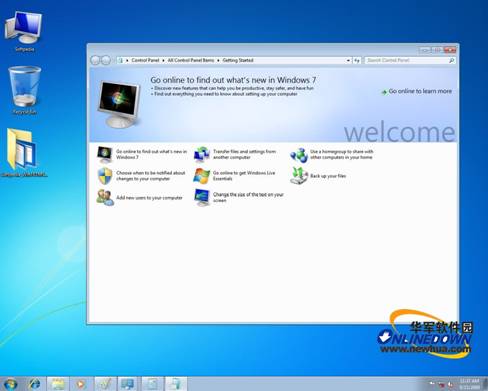Open Use a homegroup to share item
The width and height of the screenshot is (488, 391).
pos(332,154)
